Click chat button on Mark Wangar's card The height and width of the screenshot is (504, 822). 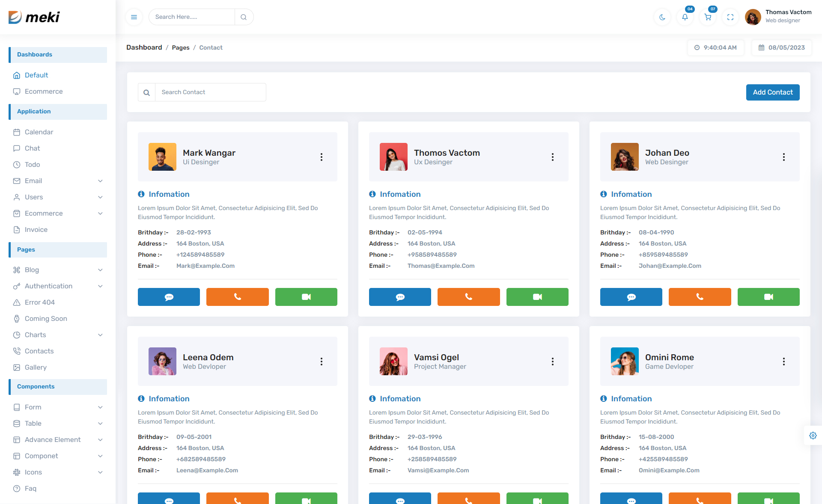click(169, 297)
